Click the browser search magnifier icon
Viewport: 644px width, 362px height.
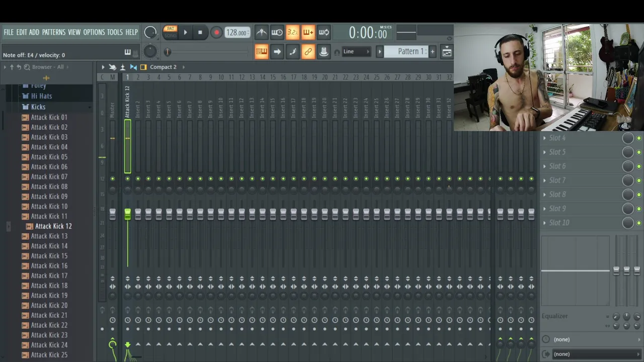tap(26, 67)
